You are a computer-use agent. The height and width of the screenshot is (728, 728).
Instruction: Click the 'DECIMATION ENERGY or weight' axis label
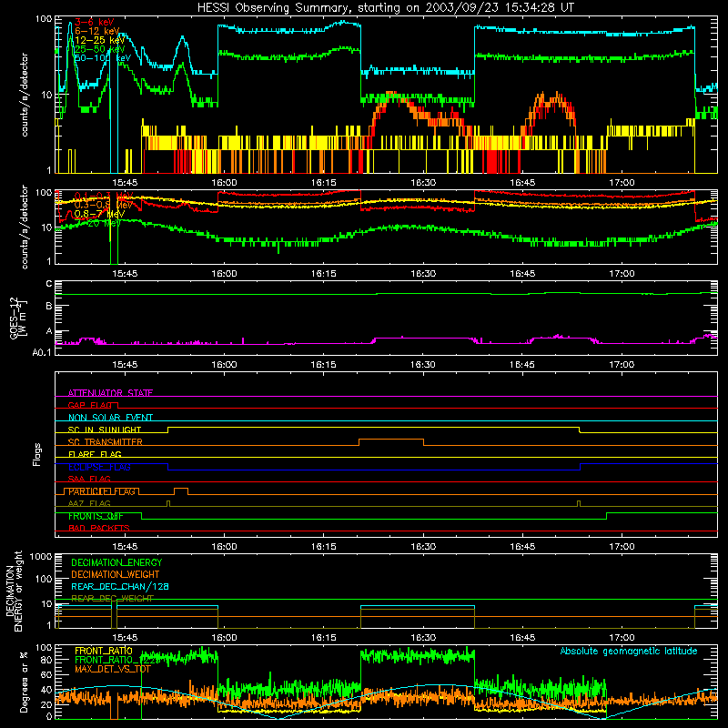tap(14, 591)
